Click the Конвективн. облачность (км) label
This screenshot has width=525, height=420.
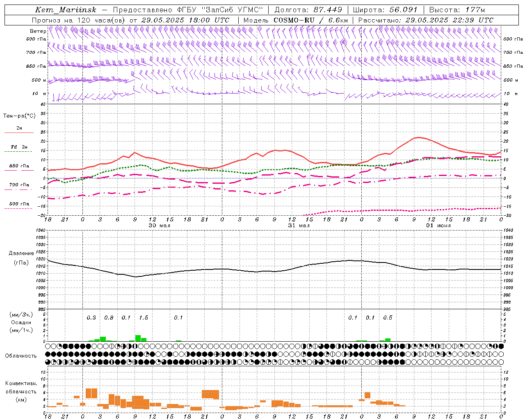click(x=21, y=391)
